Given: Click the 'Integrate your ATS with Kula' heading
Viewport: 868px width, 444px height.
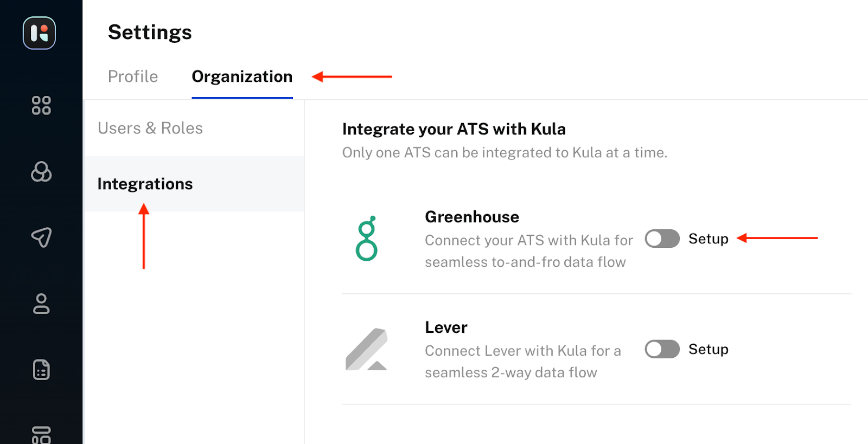Looking at the screenshot, I should click(x=454, y=129).
